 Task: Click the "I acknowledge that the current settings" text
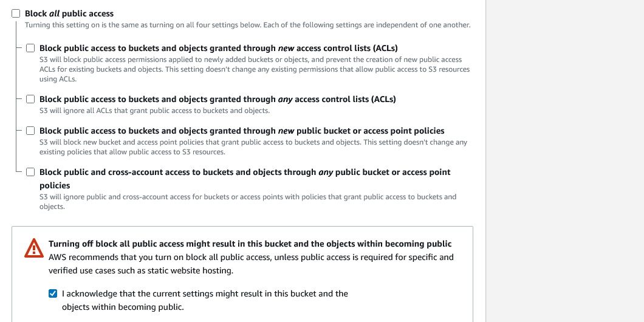(205, 294)
